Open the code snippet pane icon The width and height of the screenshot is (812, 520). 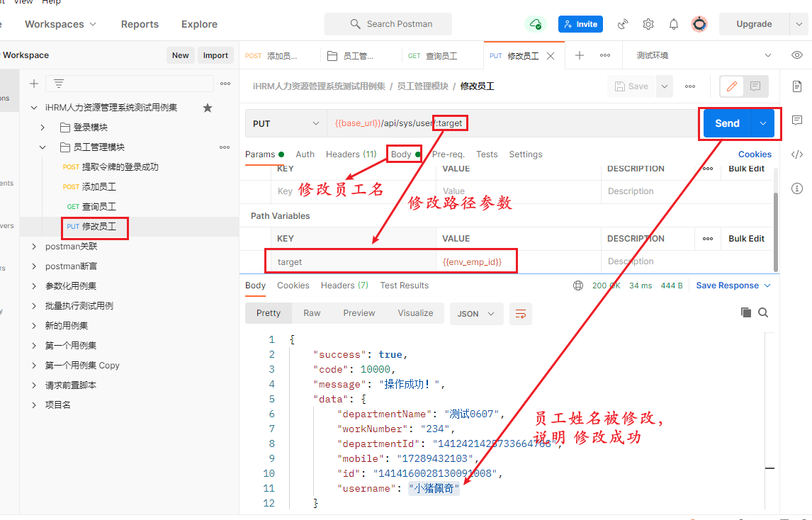(x=797, y=154)
